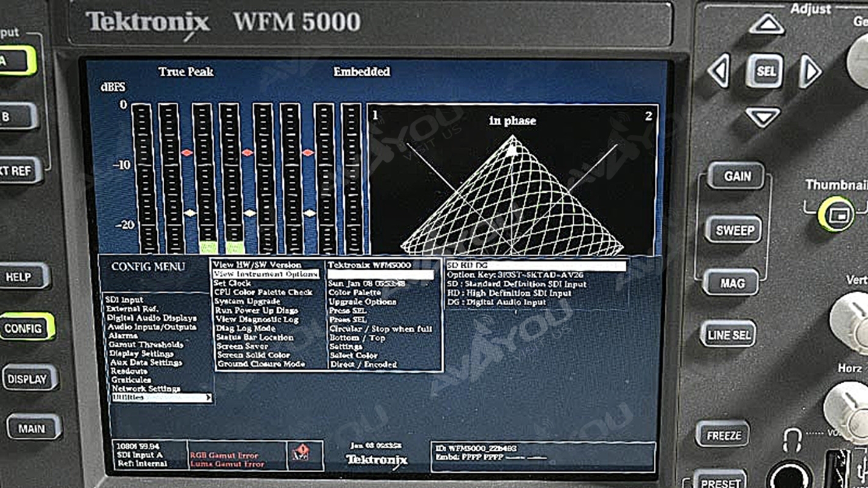Screen dimensions: 868x488
Task: Select input A button
Action: [x=16, y=61]
